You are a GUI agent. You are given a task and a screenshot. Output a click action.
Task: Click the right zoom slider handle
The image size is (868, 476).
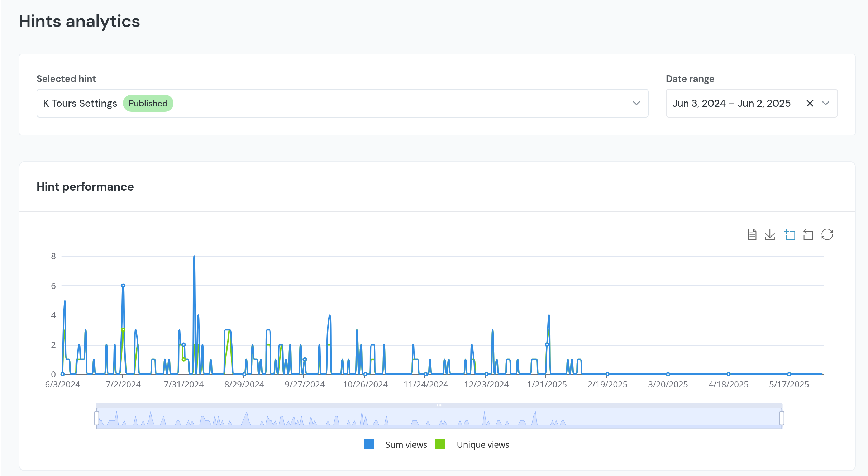(x=782, y=418)
